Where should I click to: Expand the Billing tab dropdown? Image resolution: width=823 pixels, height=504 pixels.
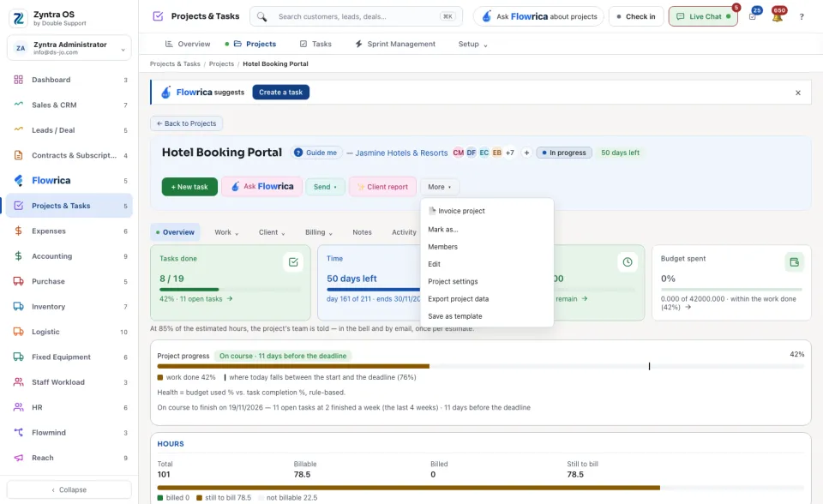click(x=319, y=232)
